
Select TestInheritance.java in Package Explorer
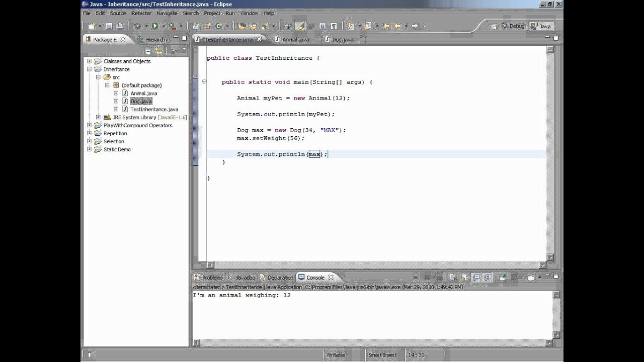154,110
